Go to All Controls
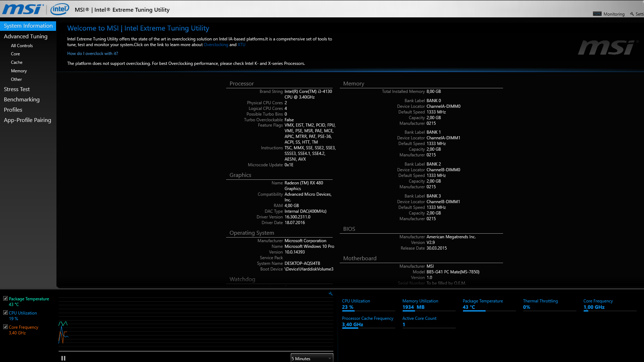Viewport: 644px width, 362px height. coord(22,45)
